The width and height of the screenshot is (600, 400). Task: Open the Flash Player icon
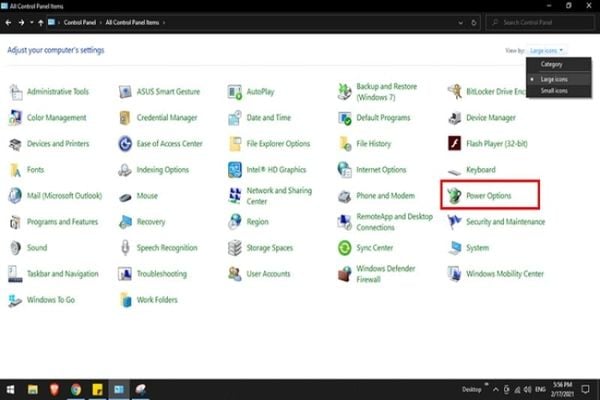coord(455,144)
